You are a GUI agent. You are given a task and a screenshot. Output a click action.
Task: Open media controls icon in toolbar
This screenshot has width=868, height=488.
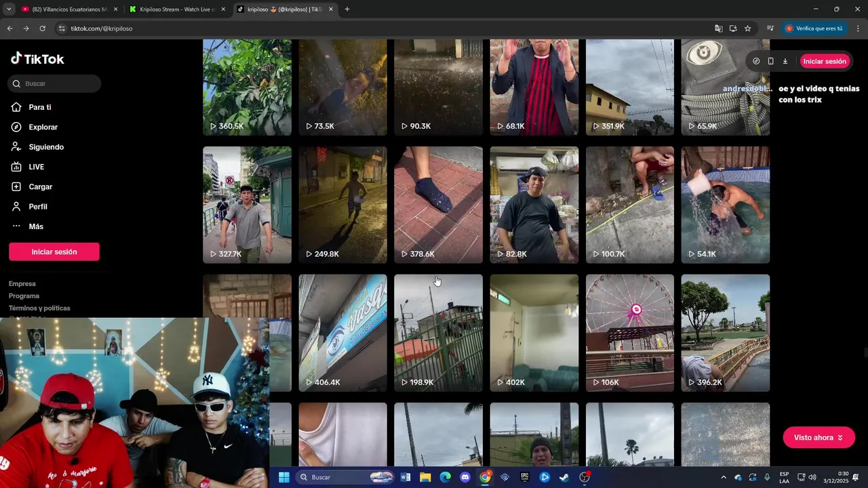tap(770, 28)
